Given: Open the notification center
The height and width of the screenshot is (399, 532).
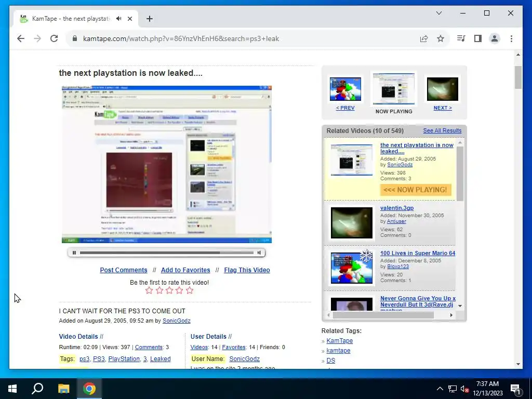Looking at the screenshot, I should (516, 389).
